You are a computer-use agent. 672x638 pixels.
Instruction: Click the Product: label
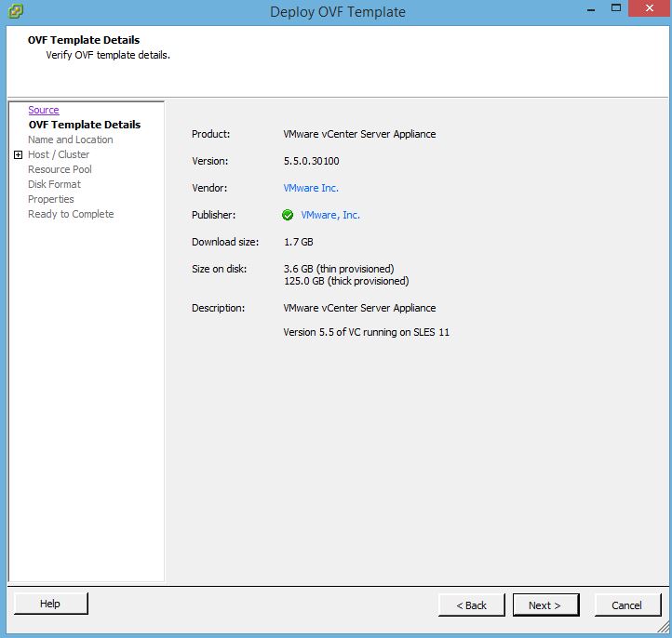pyautogui.click(x=211, y=134)
